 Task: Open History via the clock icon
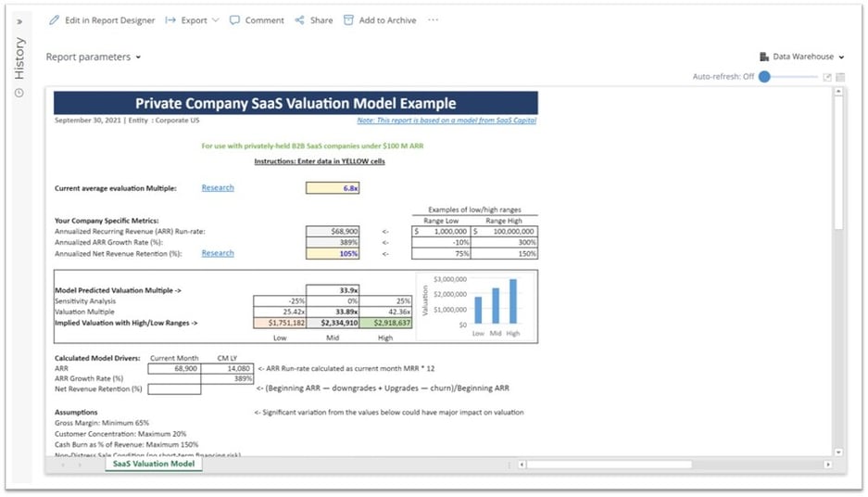tap(19, 93)
